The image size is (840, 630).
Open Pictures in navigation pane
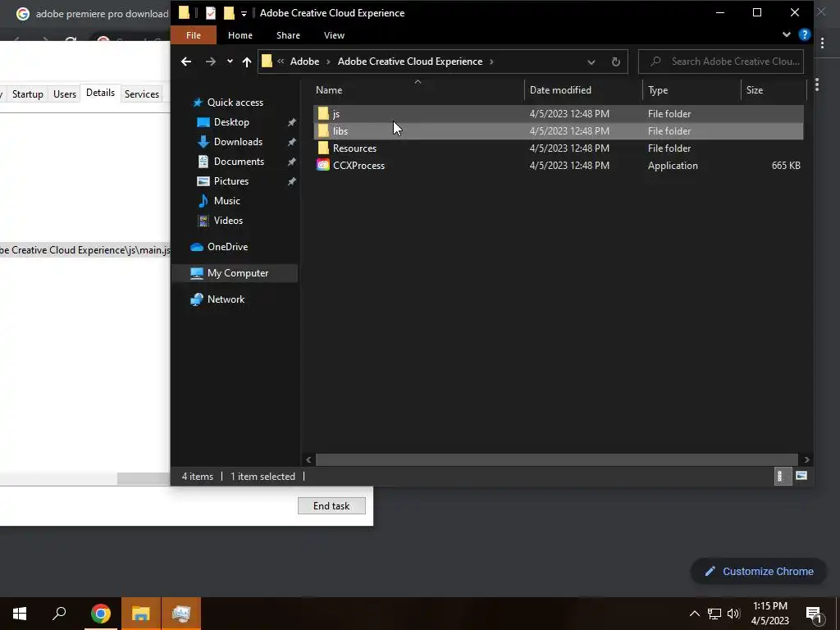[231, 181]
